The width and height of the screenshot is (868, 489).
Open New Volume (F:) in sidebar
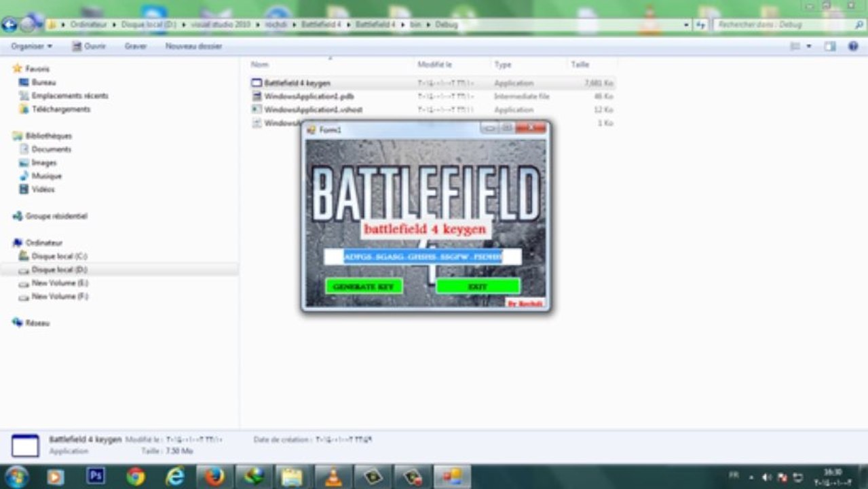tap(60, 296)
